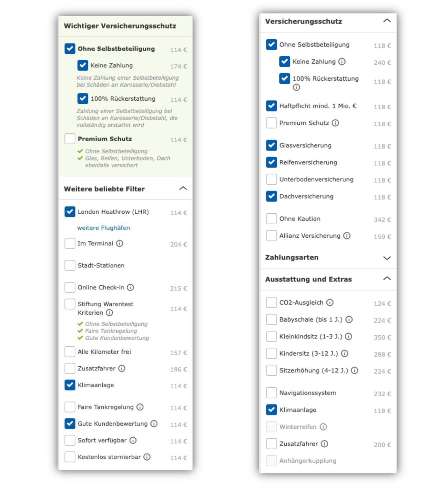448x489 pixels.
Task: Click the 204 € price for Im Terminal
Action: (179, 245)
